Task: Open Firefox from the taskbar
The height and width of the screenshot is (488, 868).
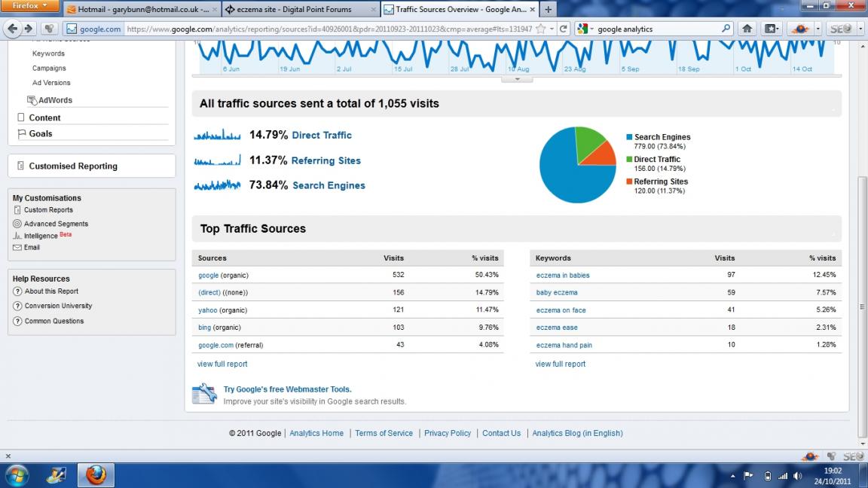Action: [x=96, y=475]
